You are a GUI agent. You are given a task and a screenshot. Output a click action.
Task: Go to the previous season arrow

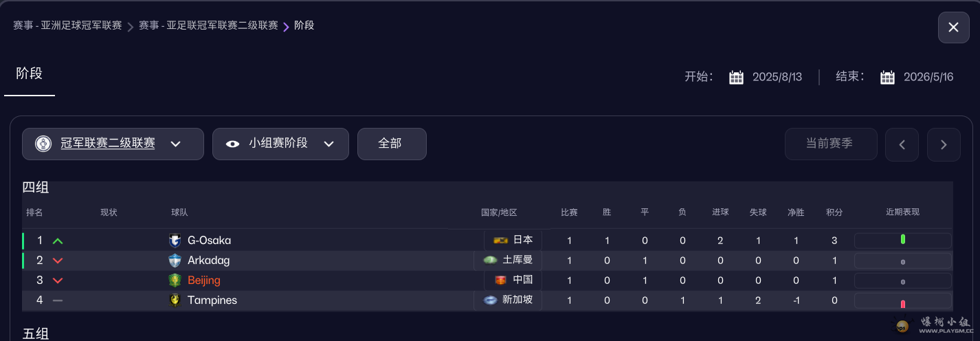pyautogui.click(x=902, y=144)
